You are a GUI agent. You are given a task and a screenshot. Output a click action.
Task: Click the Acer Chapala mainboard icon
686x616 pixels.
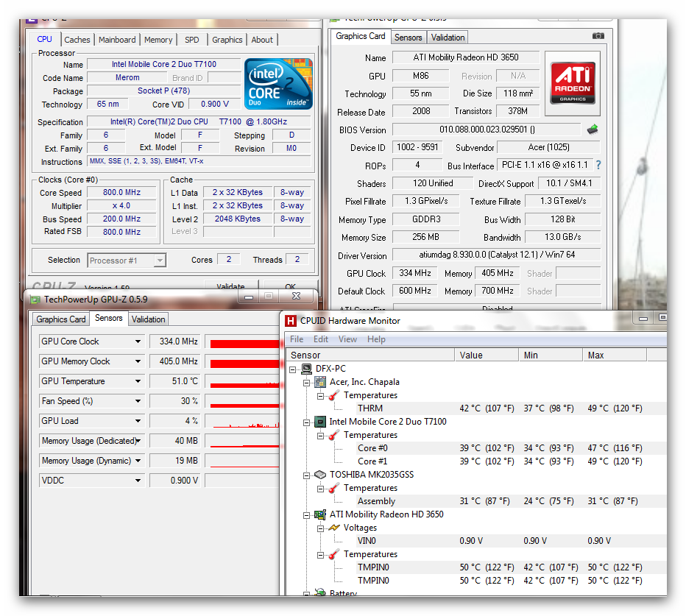(321, 382)
